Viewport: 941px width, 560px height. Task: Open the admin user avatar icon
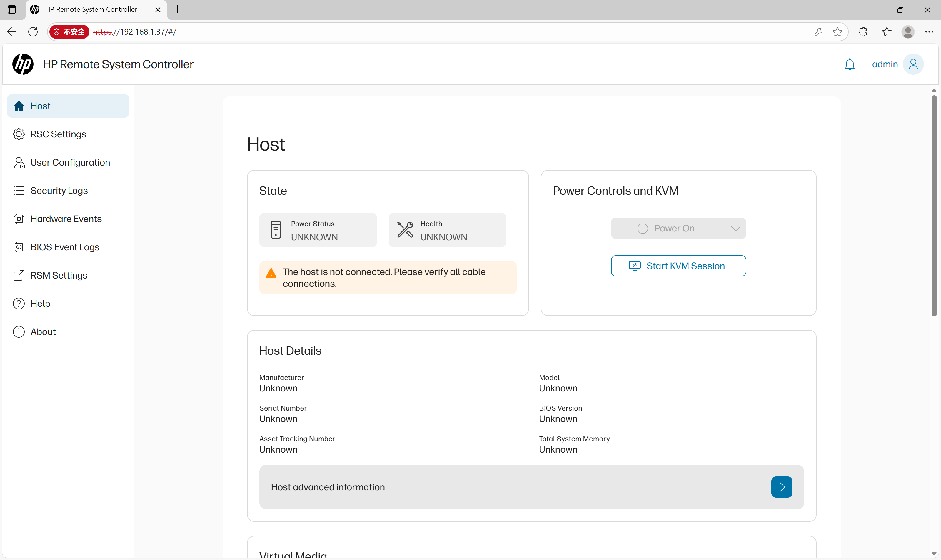[x=913, y=64]
